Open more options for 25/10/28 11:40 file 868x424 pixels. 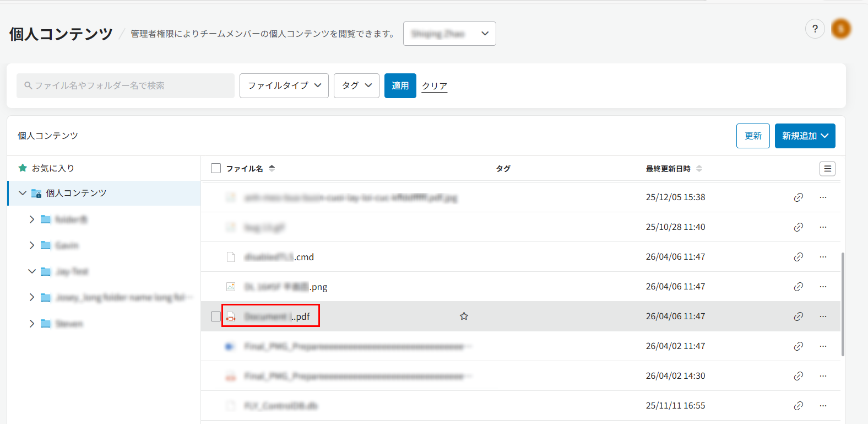click(823, 227)
